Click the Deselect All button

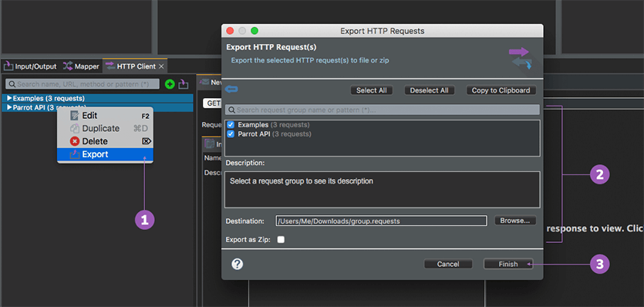tap(429, 90)
